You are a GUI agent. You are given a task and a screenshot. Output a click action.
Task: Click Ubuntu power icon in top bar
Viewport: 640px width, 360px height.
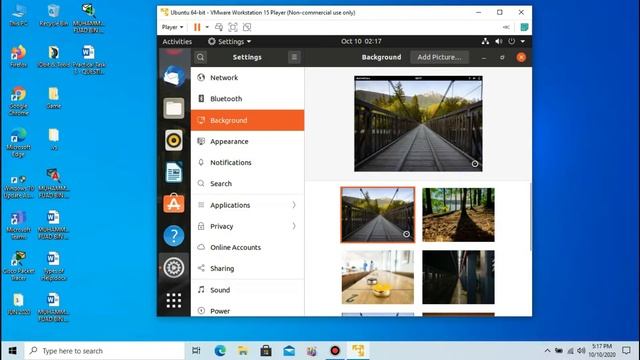(511, 41)
